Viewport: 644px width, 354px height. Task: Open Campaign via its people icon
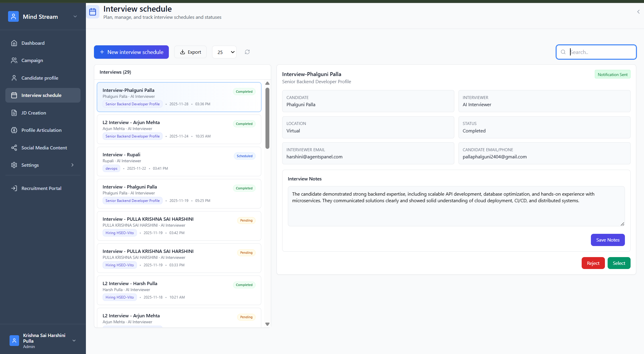coord(14,61)
